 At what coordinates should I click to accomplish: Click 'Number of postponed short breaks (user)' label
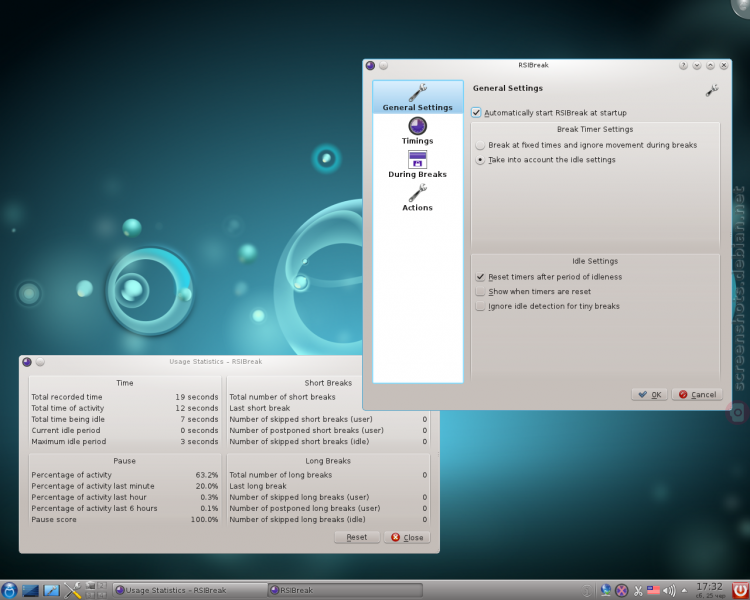(307, 430)
